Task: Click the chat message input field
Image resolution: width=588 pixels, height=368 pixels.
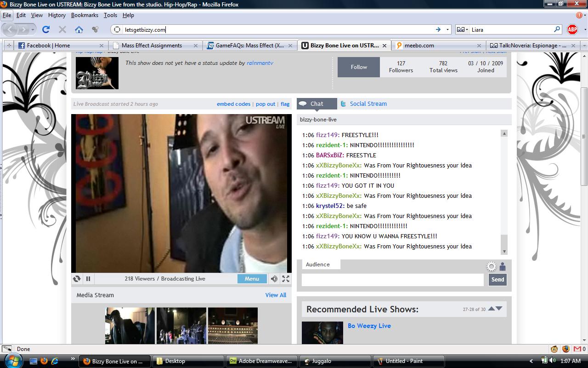Action: click(392, 280)
